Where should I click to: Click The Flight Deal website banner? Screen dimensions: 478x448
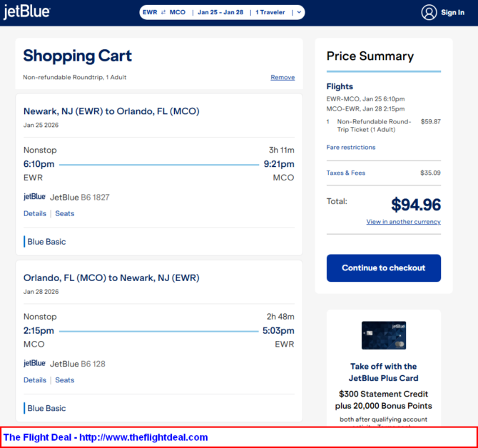(106, 437)
